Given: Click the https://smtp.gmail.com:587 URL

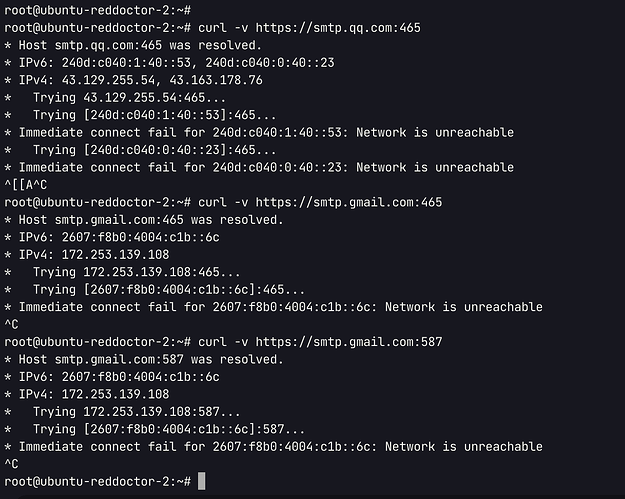Looking at the screenshot, I should click(x=349, y=342).
